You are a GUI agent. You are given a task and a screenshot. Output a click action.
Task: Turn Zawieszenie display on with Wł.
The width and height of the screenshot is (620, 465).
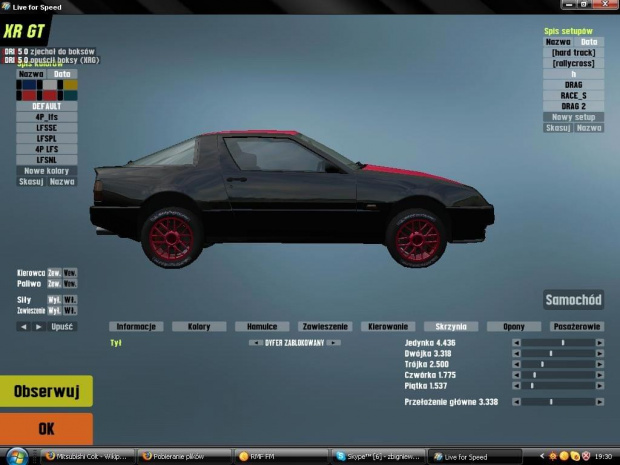point(70,310)
